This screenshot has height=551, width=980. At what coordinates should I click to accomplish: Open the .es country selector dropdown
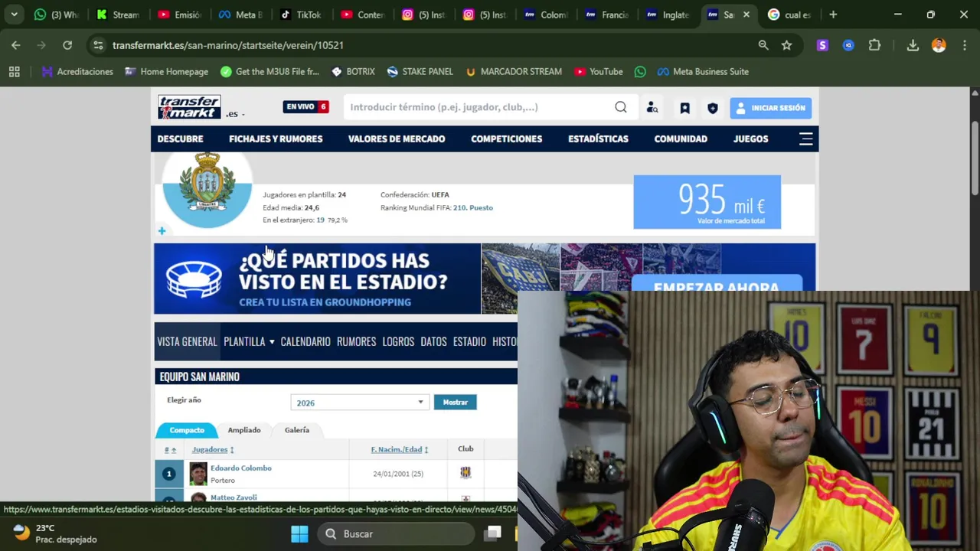(x=234, y=114)
